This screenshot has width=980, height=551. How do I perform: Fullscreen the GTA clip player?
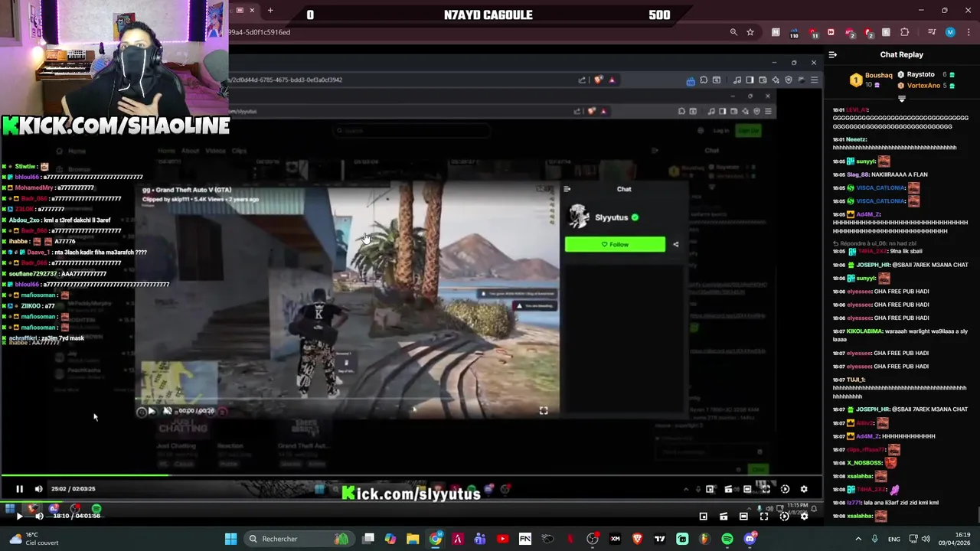coord(544,411)
